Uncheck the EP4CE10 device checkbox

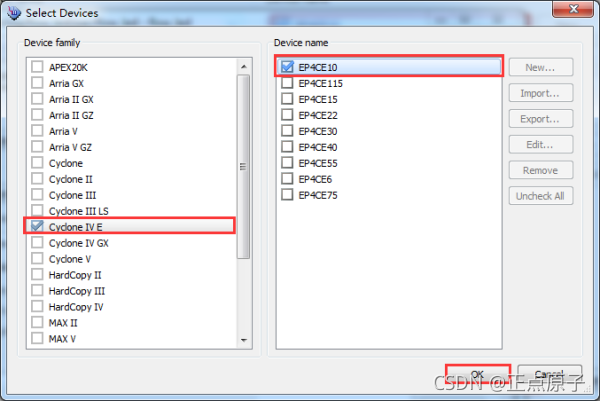click(x=287, y=67)
